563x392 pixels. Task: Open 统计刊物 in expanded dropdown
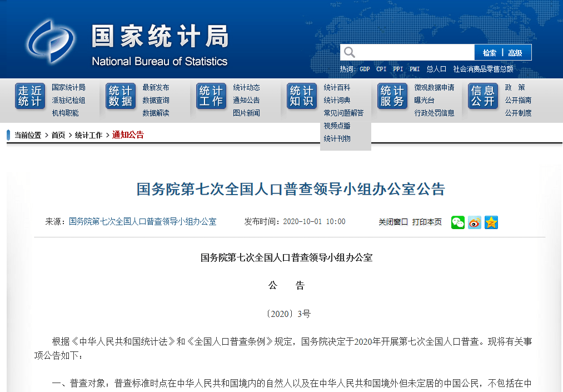click(337, 138)
